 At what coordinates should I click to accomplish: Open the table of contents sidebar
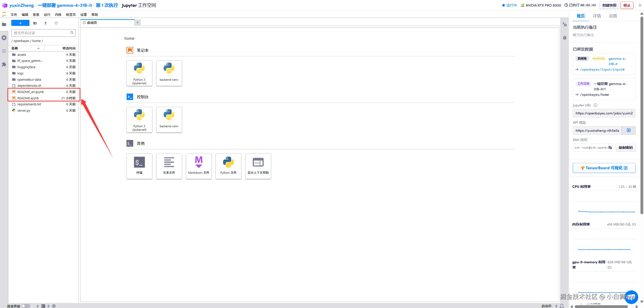[x=4, y=51]
